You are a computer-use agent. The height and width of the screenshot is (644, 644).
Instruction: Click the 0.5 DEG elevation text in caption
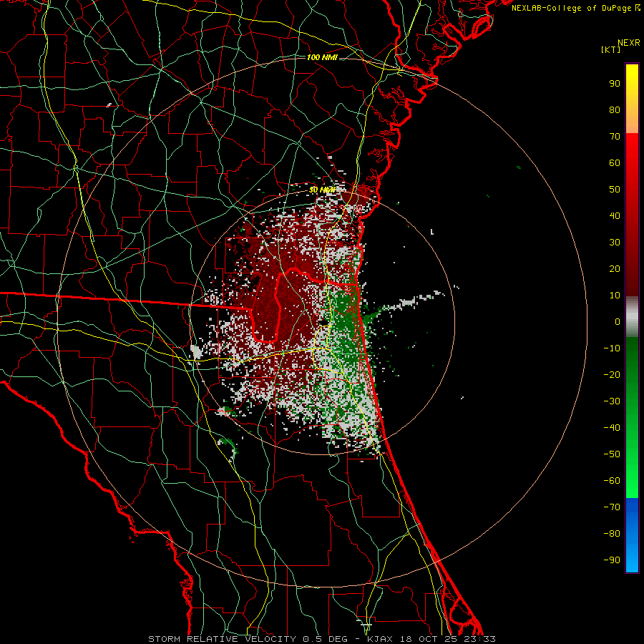pos(325,639)
